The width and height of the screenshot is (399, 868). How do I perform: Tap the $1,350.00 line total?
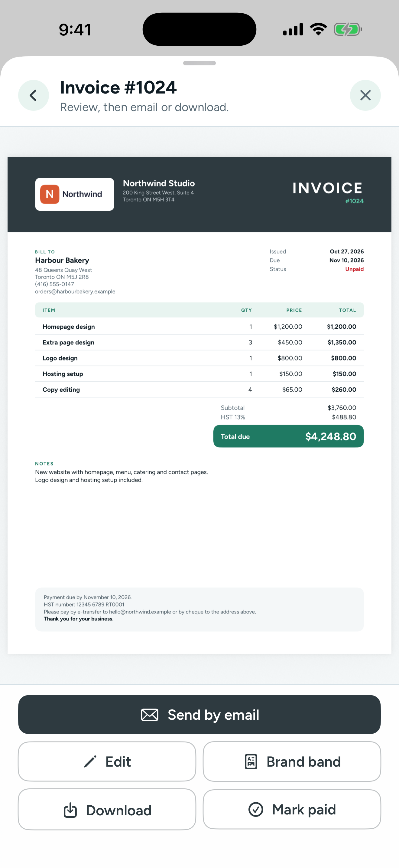tap(342, 342)
